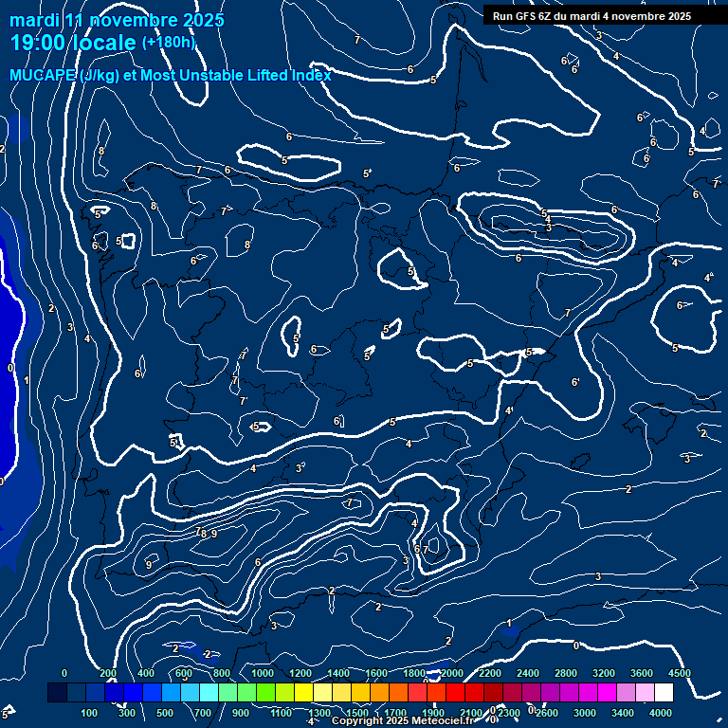Click the '3200' legend label
The height and width of the screenshot is (728, 728).
point(603,673)
